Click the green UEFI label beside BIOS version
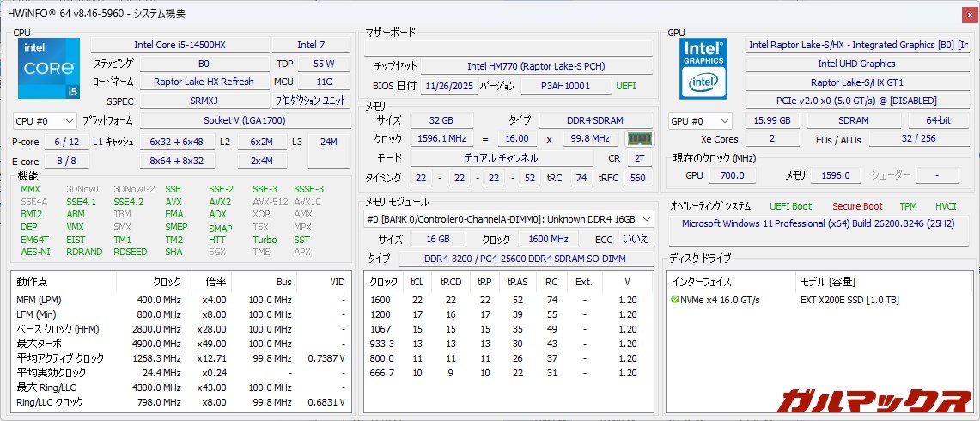Screen dimensions: 980x421 [x=626, y=86]
